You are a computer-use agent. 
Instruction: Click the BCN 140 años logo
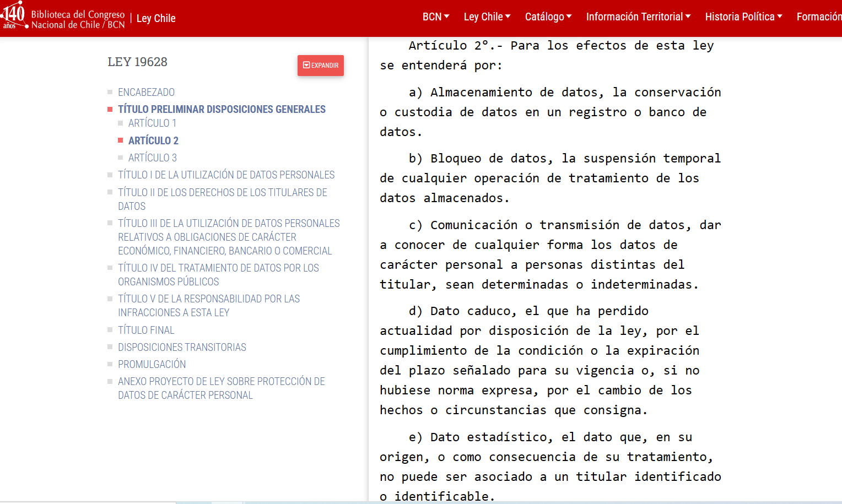tap(14, 15)
